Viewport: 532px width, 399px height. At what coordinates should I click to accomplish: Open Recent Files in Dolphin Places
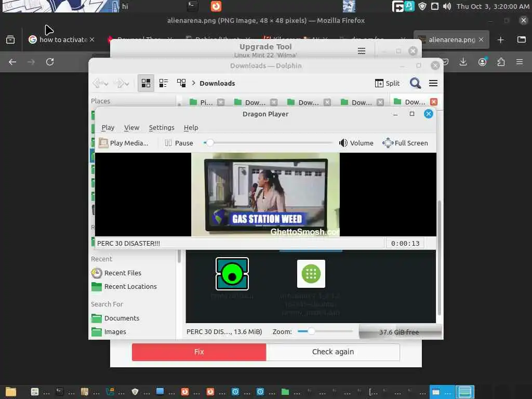point(116,273)
